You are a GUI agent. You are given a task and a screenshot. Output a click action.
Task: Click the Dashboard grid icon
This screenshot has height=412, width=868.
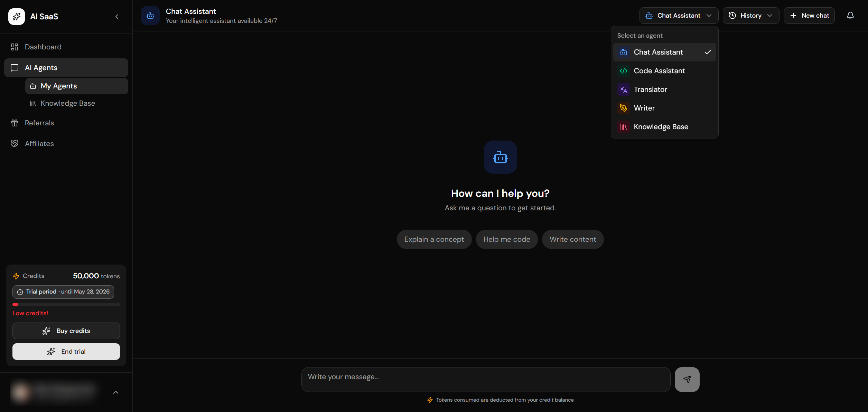(15, 47)
